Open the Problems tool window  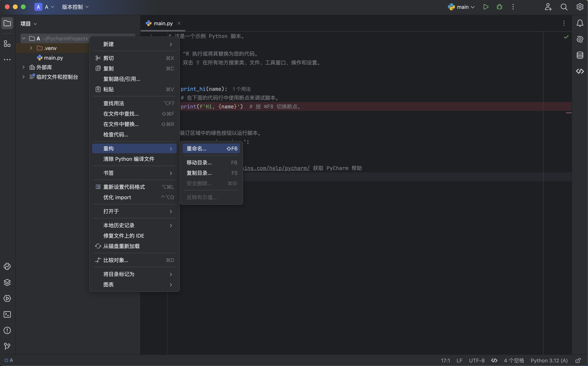coord(7,330)
